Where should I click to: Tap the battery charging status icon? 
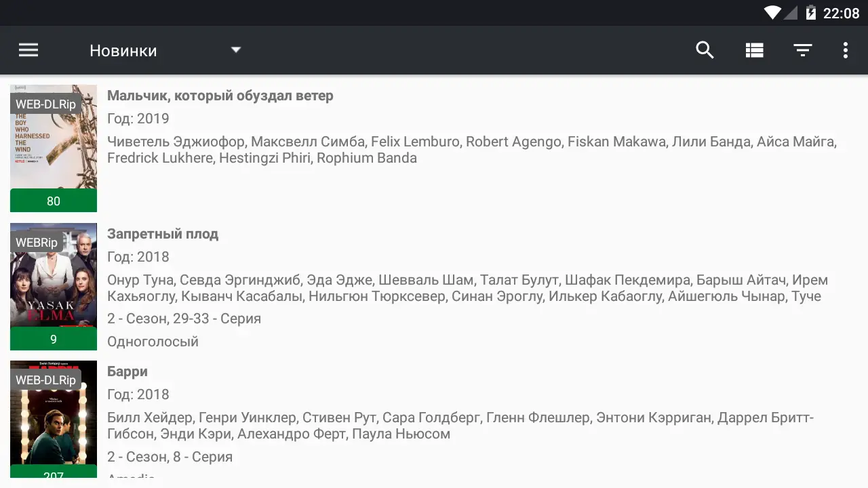pos(810,13)
